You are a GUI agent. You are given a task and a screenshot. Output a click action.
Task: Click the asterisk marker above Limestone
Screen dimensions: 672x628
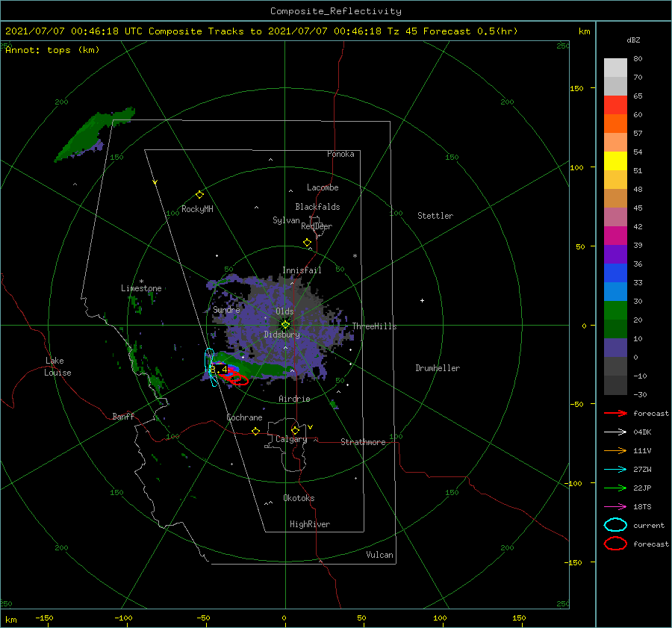(x=141, y=282)
